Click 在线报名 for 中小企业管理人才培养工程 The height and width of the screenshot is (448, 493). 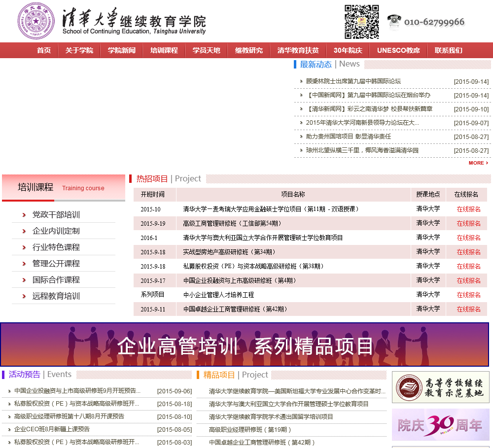[x=468, y=295]
